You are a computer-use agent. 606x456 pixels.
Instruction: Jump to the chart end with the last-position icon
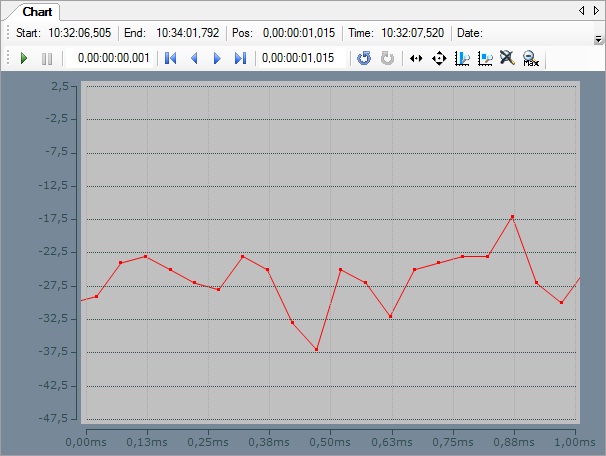tap(240, 58)
